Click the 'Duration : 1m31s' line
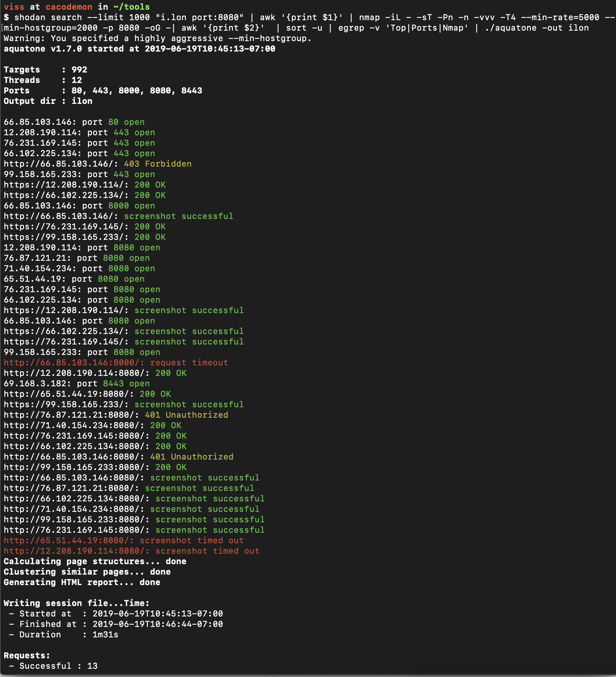The image size is (616, 677). point(64,634)
